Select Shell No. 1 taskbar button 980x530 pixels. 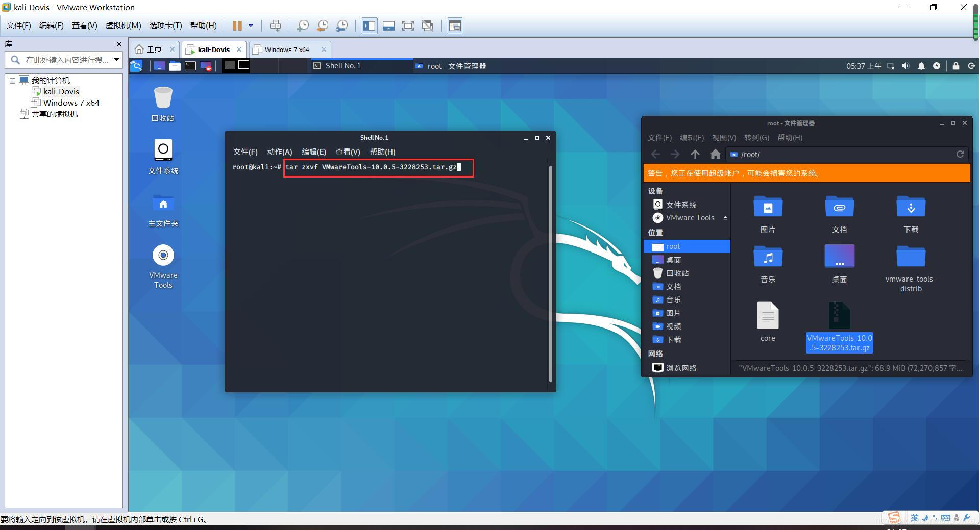361,66
